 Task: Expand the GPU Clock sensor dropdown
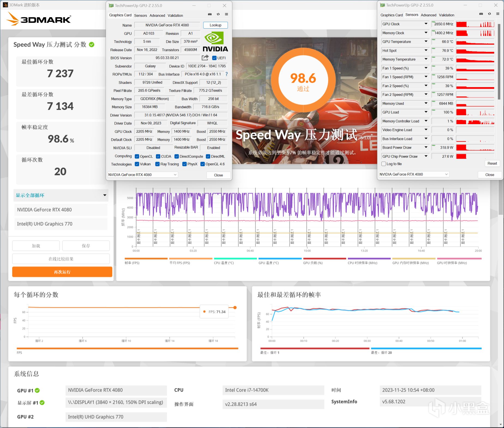(426, 24)
